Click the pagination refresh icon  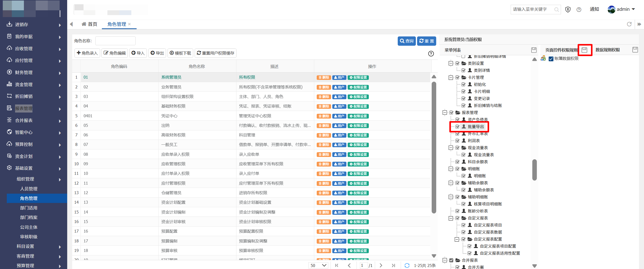(407, 265)
